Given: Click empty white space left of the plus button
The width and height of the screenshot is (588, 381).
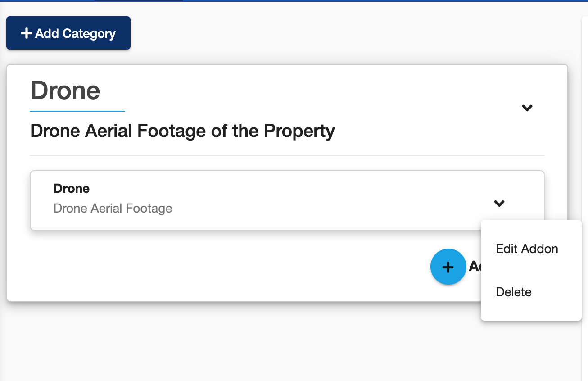Looking at the screenshot, I should pos(225,267).
